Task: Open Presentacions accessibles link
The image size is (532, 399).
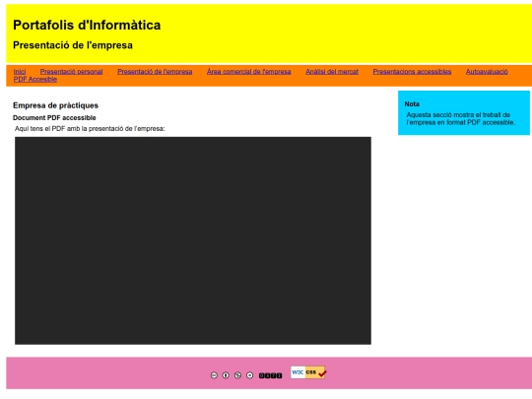Action: click(412, 72)
